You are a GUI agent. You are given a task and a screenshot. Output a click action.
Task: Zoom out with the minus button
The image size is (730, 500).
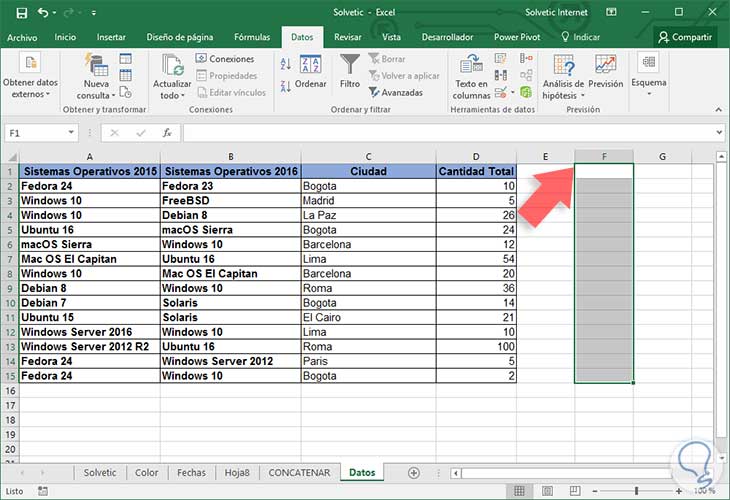click(x=595, y=491)
